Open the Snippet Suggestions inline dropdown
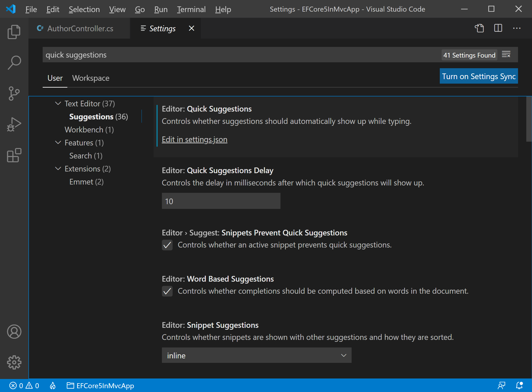 coord(257,356)
